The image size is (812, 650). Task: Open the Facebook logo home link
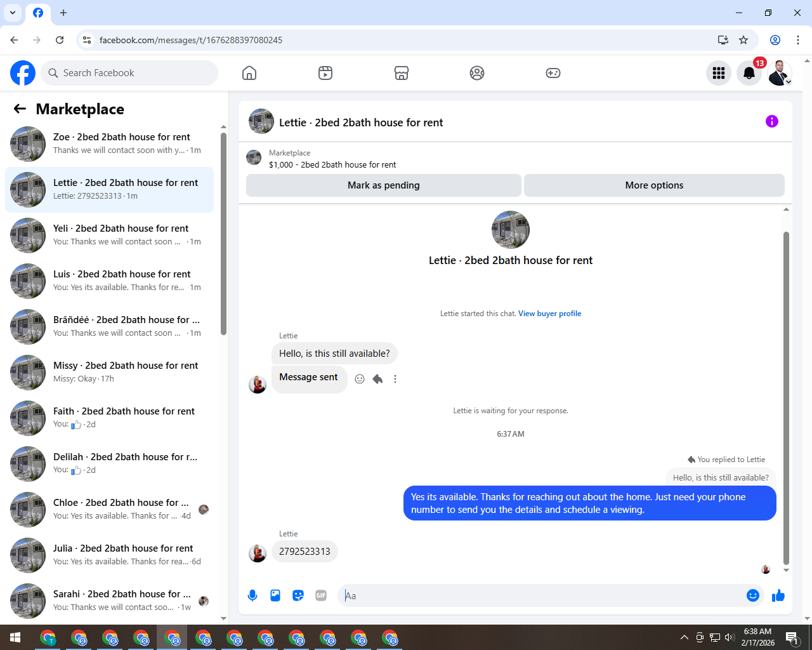[x=23, y=73]
